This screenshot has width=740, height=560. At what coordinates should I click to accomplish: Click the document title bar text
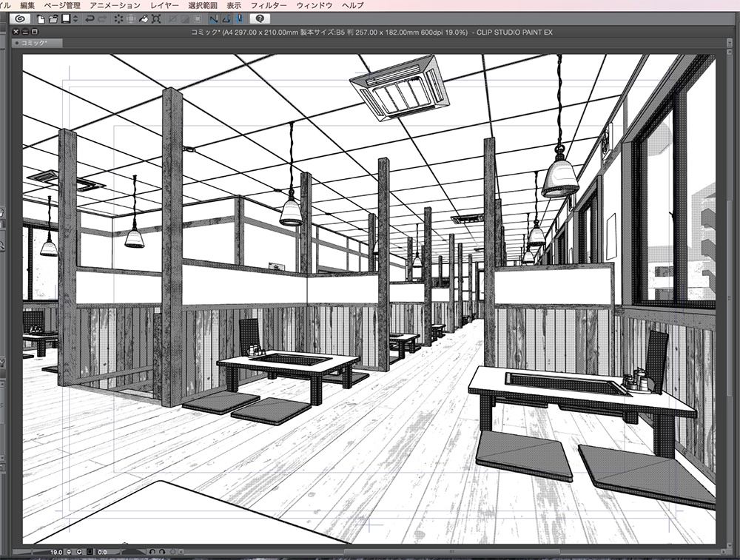[371, 32]
